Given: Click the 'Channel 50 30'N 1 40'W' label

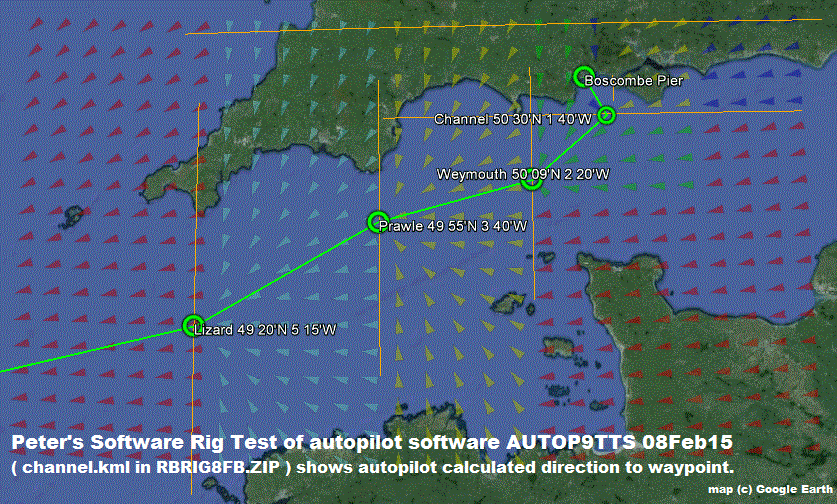Looking at the screenshot, I should [514, 119].
